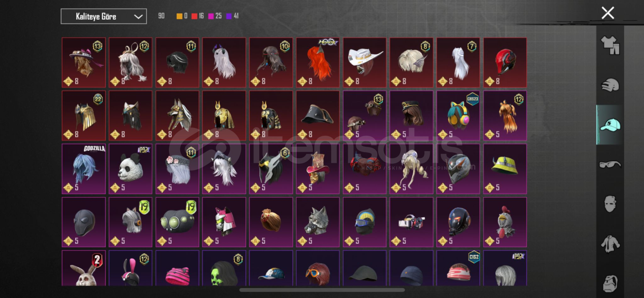The width and height of the screenshot is (644, 298).
Task: Open the backpack category icon
Action: click(610, 284)
